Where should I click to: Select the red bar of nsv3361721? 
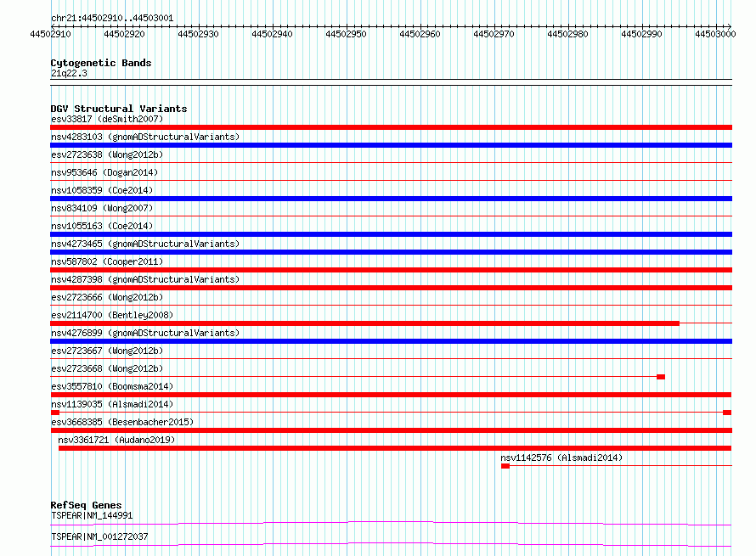click(x=395, y=448)
